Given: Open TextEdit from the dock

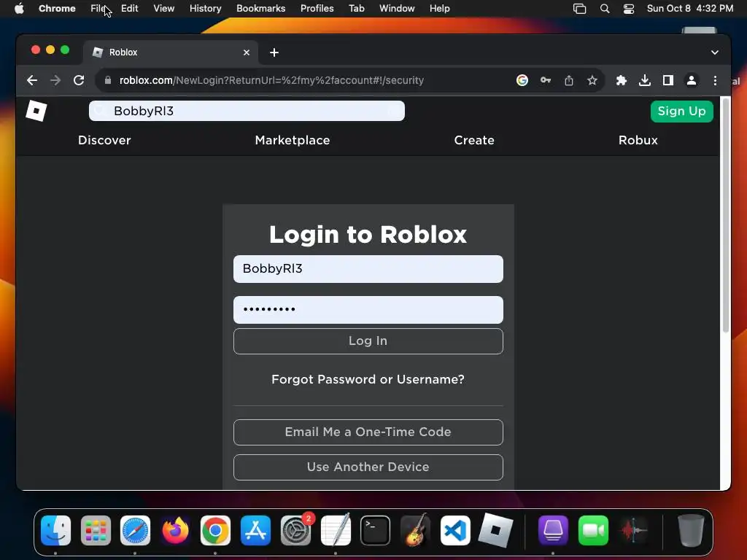Looking at the screenshot, I should coord(336,531).
